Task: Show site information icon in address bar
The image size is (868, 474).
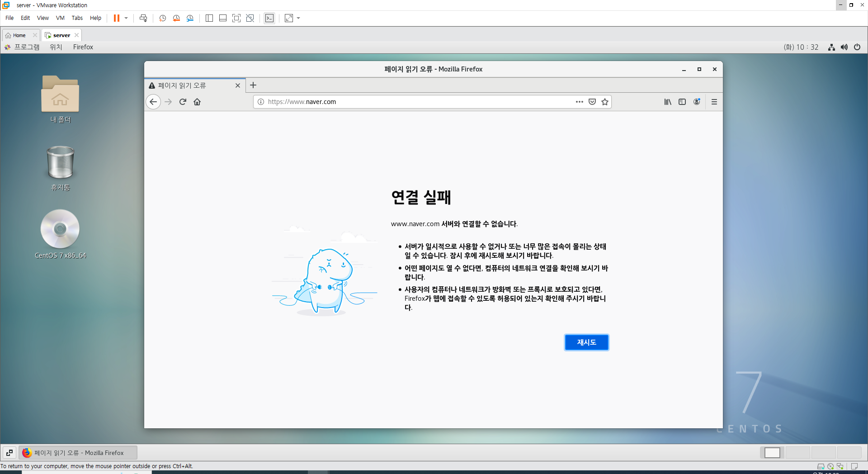Action: (261, 102)
